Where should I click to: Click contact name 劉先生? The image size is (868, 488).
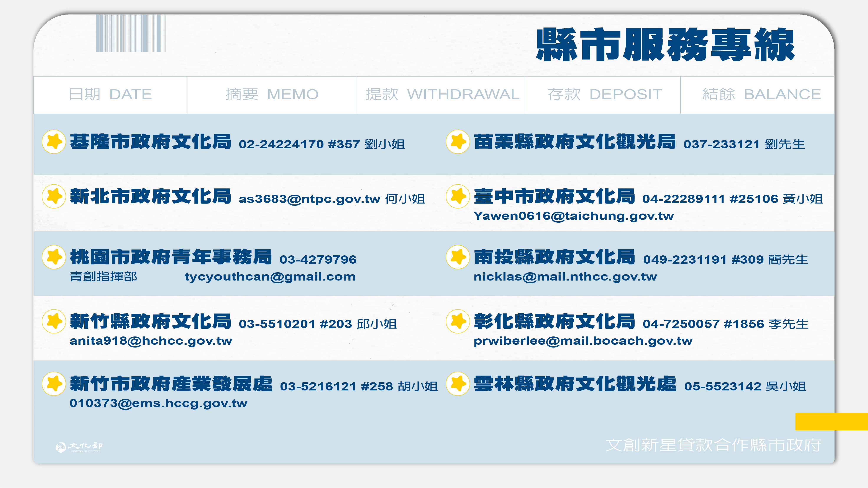pos(785,144)
